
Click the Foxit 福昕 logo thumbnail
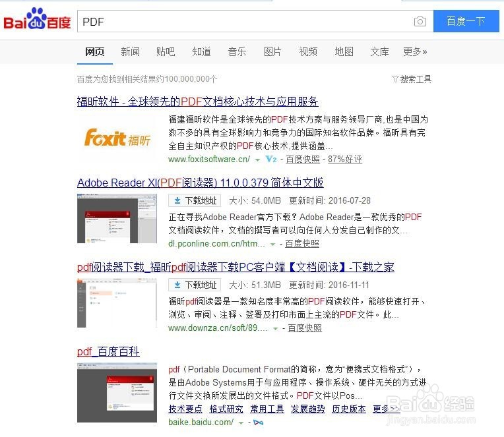pyautogui.click(x=117, y=138)
